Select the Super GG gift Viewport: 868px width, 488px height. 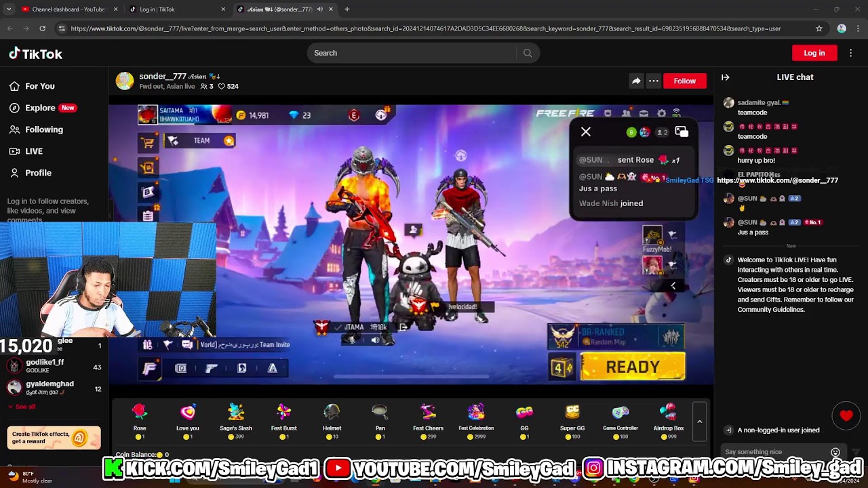point(572,420)
